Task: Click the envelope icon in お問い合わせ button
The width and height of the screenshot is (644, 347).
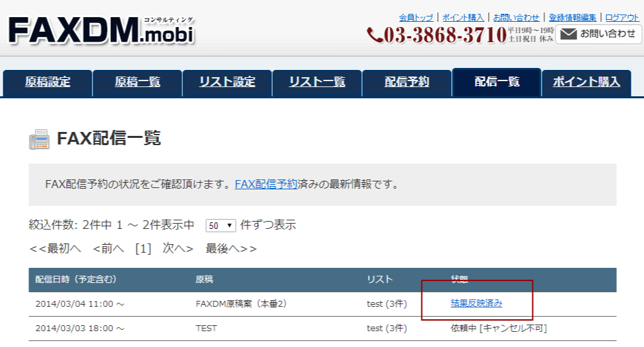Action: click(568, 34)
